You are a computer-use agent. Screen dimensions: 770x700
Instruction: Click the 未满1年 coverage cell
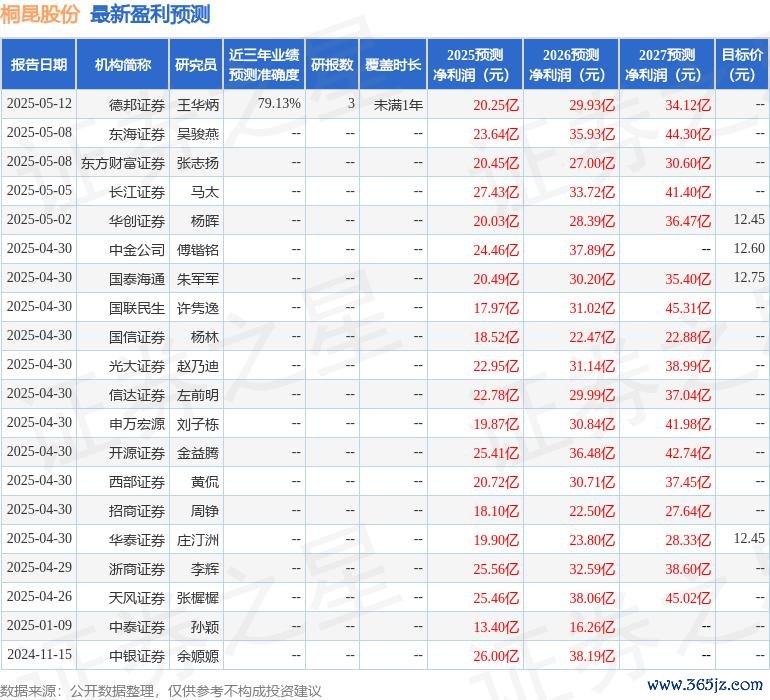pyautogui.click(x=398, y=105)
